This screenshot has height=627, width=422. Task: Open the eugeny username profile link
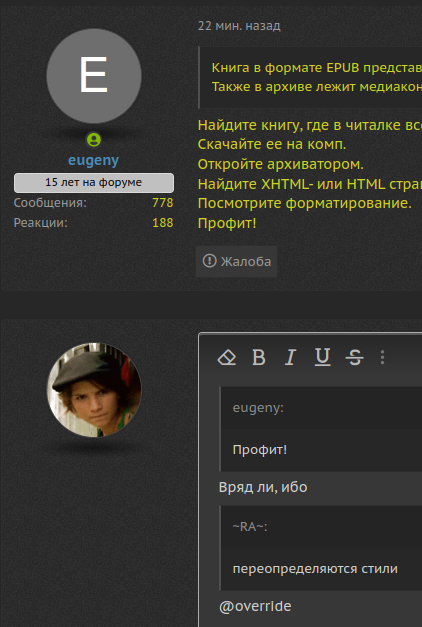(x=94, y=160)
